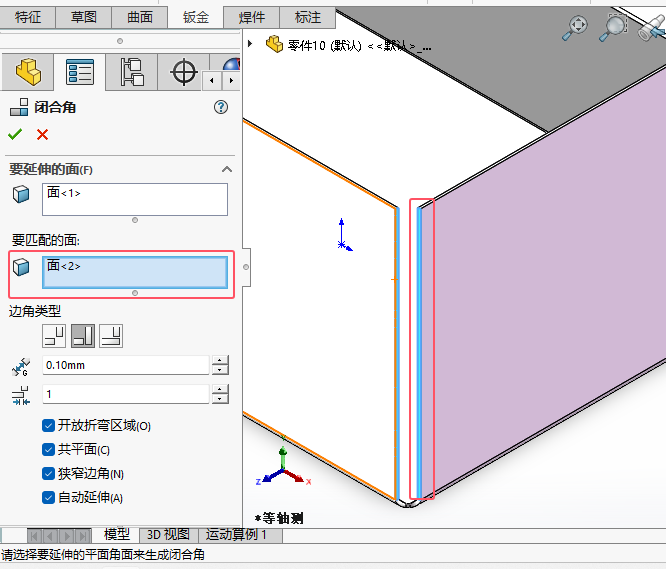This screenshot has width=666, height=569.
Task: Decrease gap distance value
Action: coord(220,370)
